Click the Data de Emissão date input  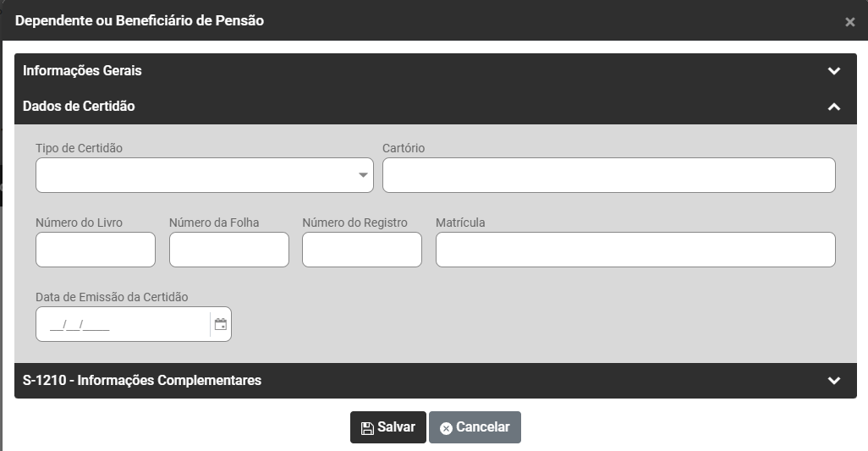[123, 324]
